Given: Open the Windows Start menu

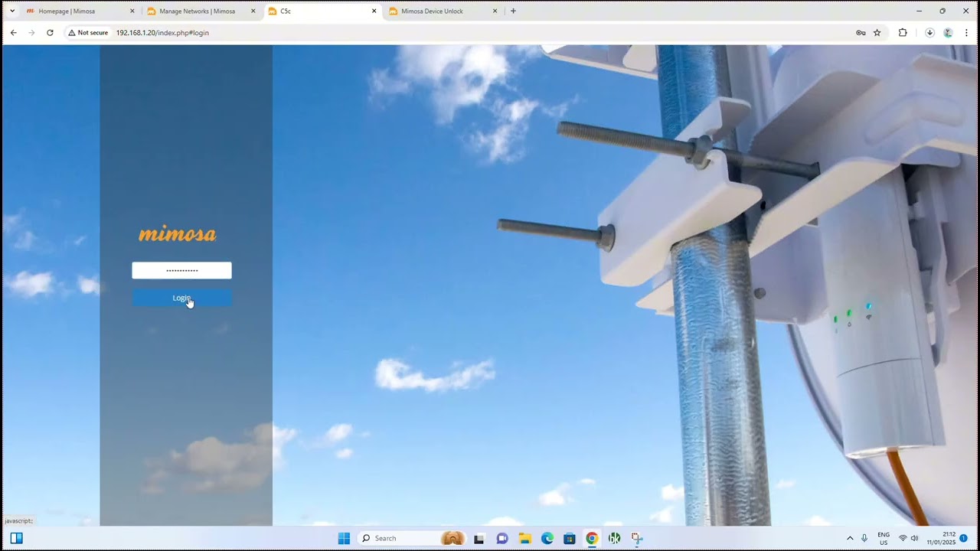Looking at the screenshot, I should pyautogui.click(x=344, y=538).
